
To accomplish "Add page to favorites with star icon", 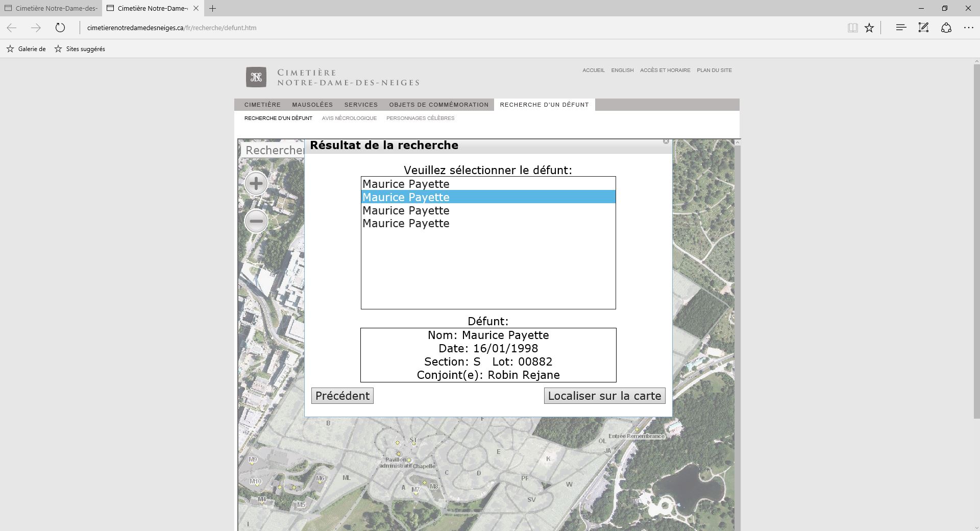I will point(869,28).
